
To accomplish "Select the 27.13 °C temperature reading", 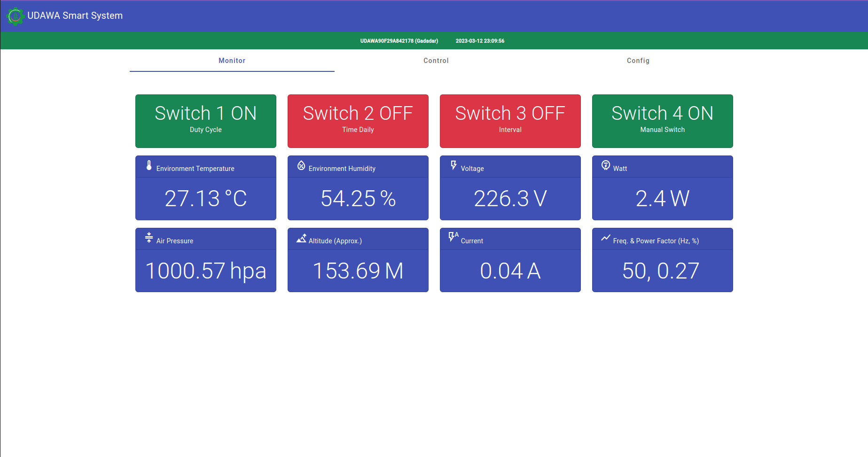I will [x=206, y=198].
